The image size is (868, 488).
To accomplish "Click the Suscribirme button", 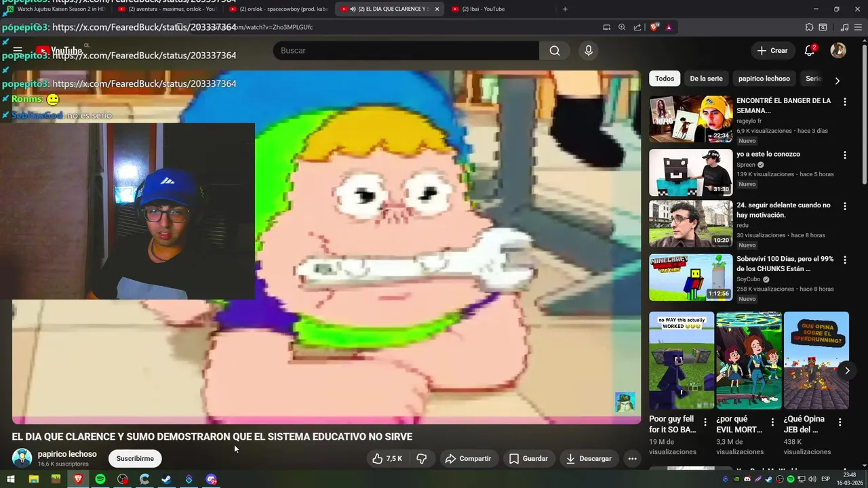I will (135, 459).
